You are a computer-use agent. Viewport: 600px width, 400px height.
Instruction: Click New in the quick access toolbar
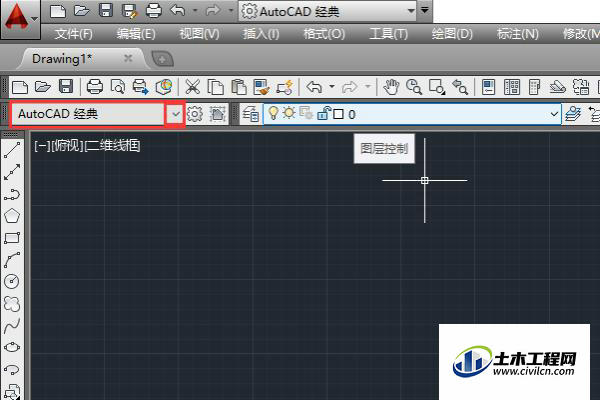point(58,11)
